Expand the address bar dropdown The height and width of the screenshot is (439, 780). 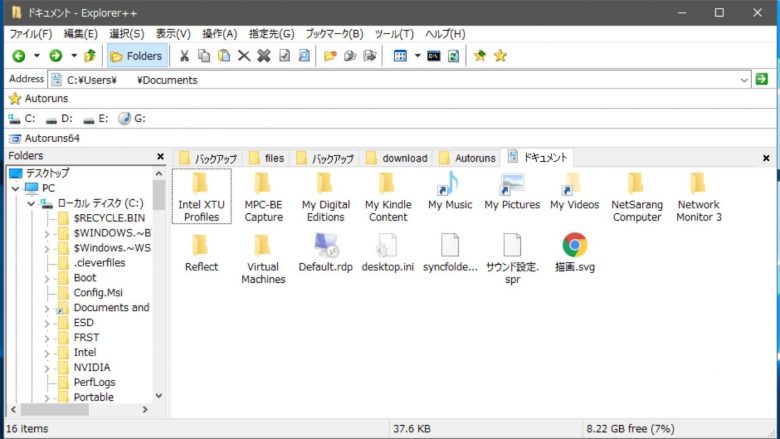coord(744,80)
